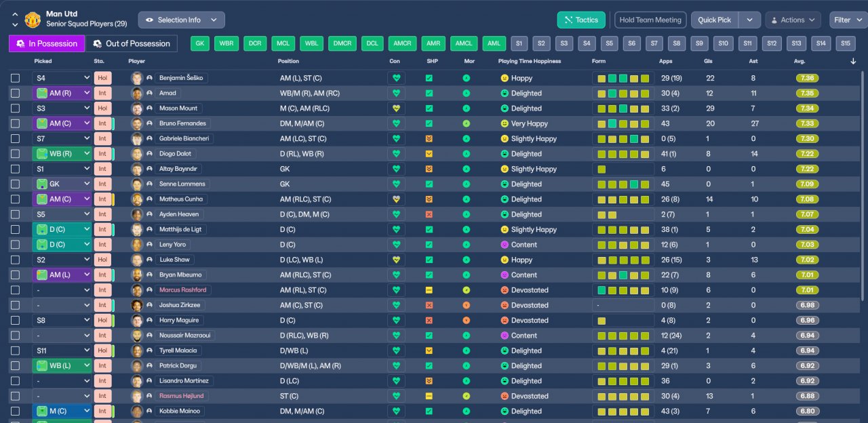
Task: Click Joshua Zirkzee's orange morale icon
Action: pos(467,305)
